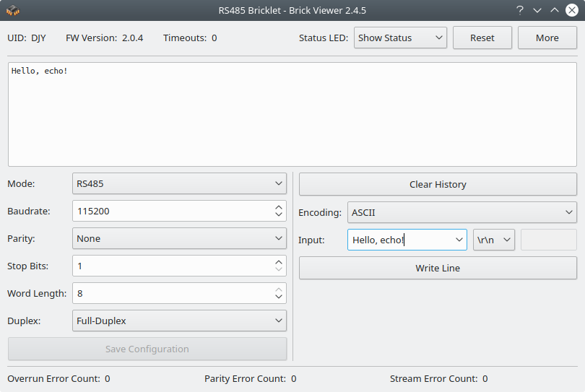Click inside the received text history area

(x=292, y=116)
